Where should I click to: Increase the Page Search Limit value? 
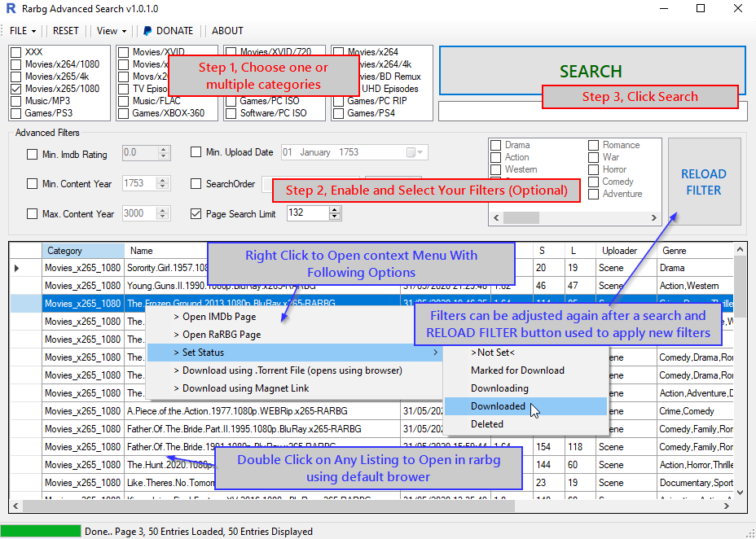[335, 209]
